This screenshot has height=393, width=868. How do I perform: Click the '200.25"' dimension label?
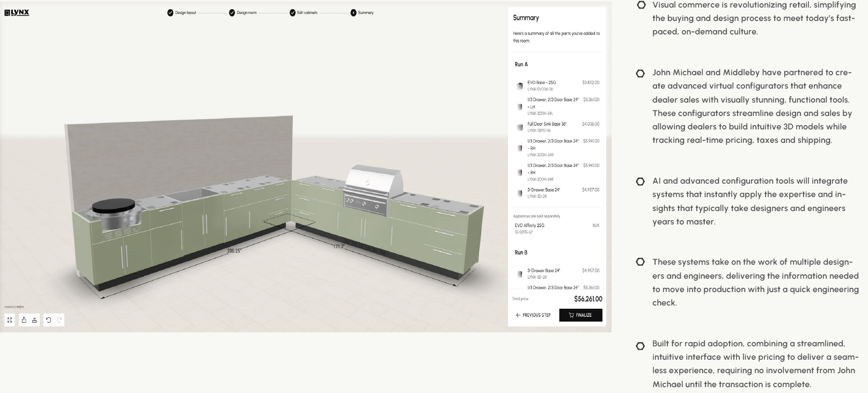point(234,251)
